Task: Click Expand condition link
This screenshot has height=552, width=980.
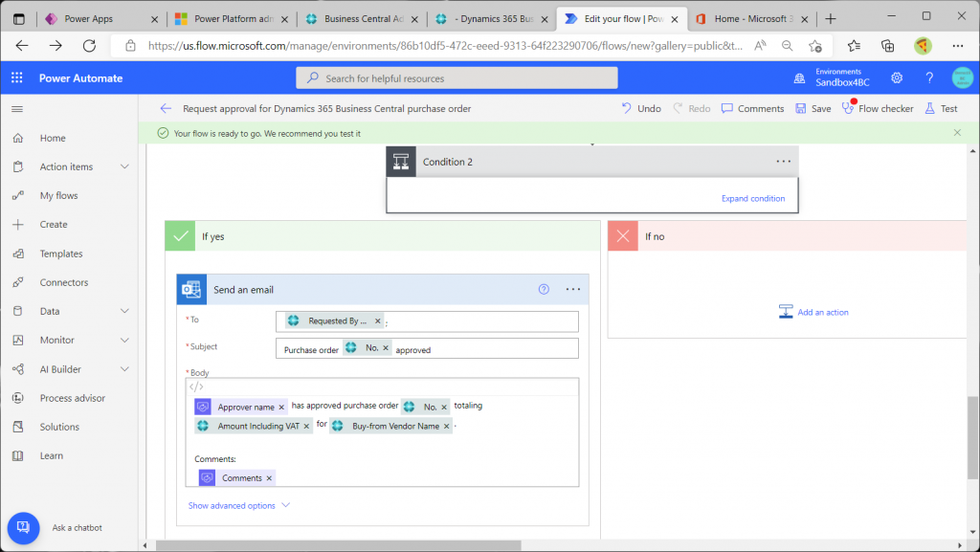Action: (x=753, y=199)
